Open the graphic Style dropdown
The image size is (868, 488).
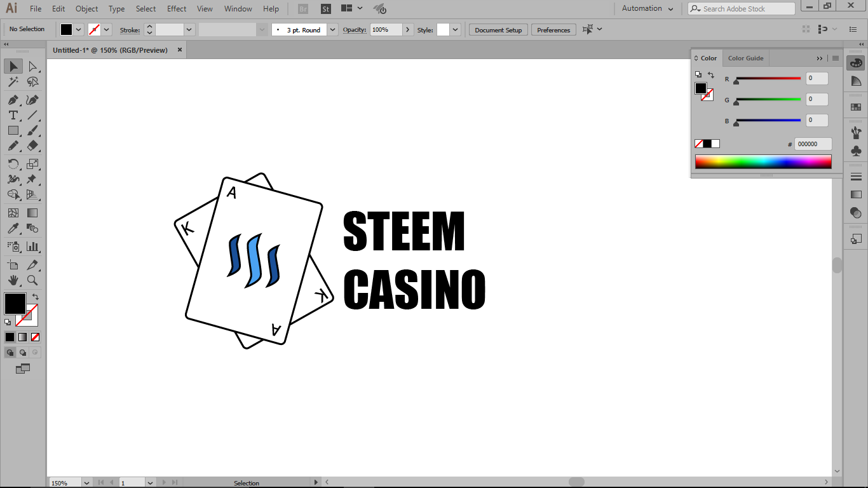click(x=456, y=29)
